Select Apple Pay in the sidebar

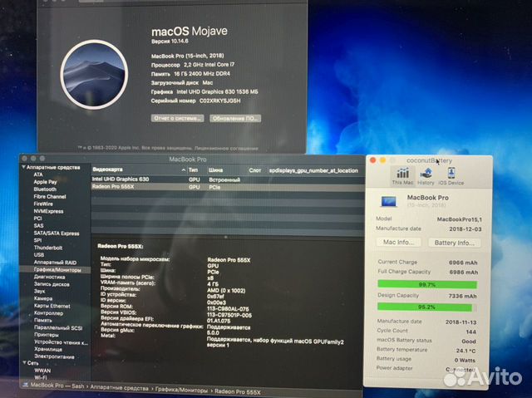click(45, 182)
